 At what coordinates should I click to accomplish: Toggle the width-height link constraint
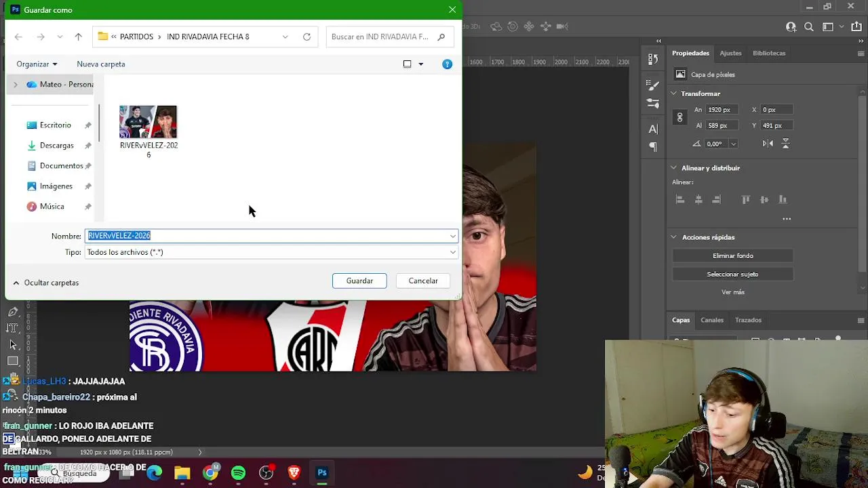click(679, 117)
